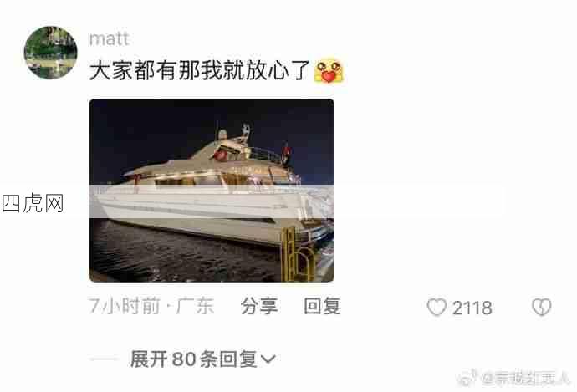
Task: Click the Weibo logo watermark
Action: tap(467, 378)
